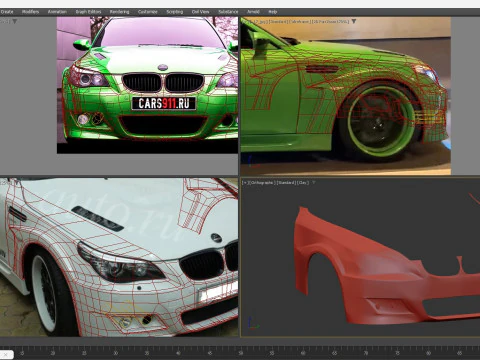Click frame 70 on the timeline ruler
The image size is (480, 360).
click(x=366, y=353)
